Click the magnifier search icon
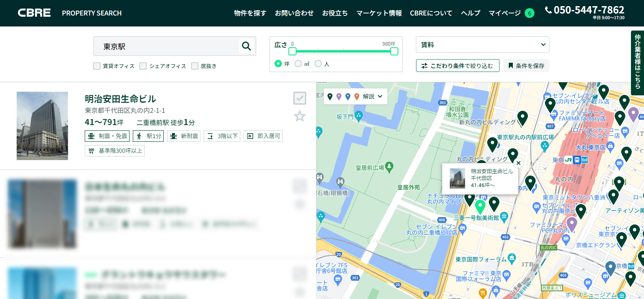The width and height of the screenshot is (644, 299). pos(246,46)
